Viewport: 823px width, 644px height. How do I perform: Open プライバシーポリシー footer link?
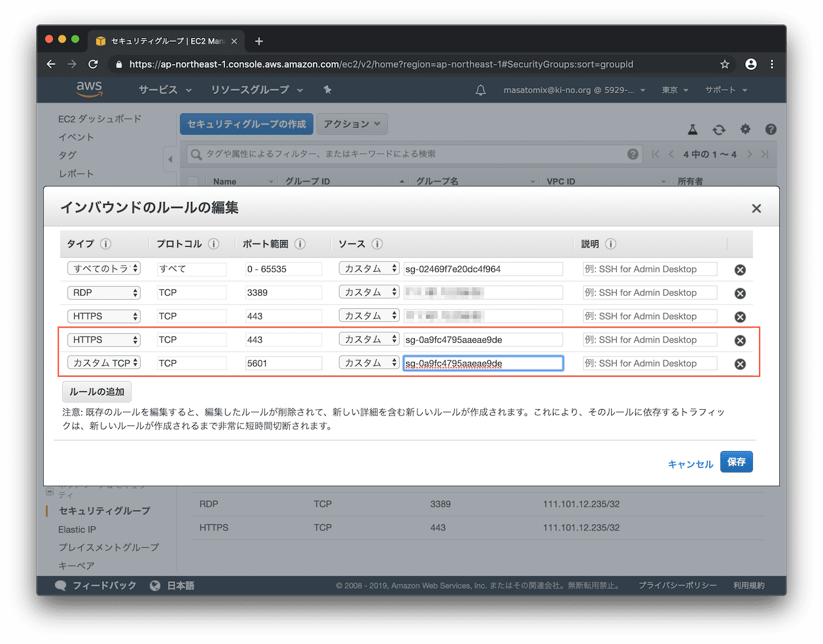(678, 586)
